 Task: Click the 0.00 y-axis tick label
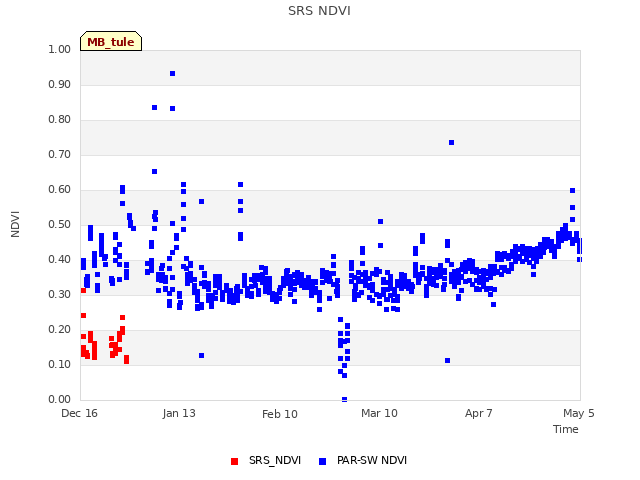click(x=59, y=400)
